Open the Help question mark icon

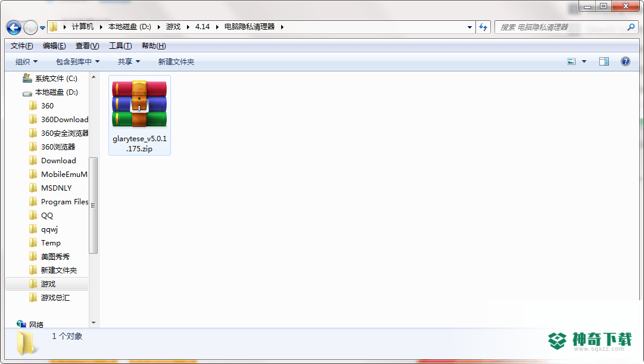[x=625, y=61]
